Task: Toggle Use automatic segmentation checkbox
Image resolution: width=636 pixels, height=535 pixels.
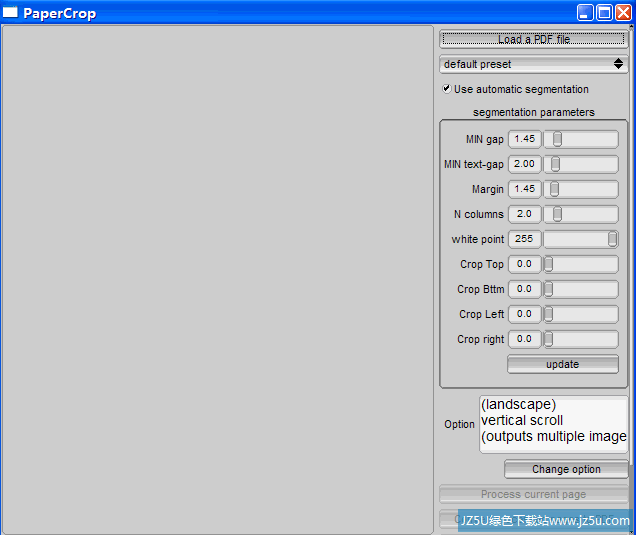Action: click(x=447, y=89)
